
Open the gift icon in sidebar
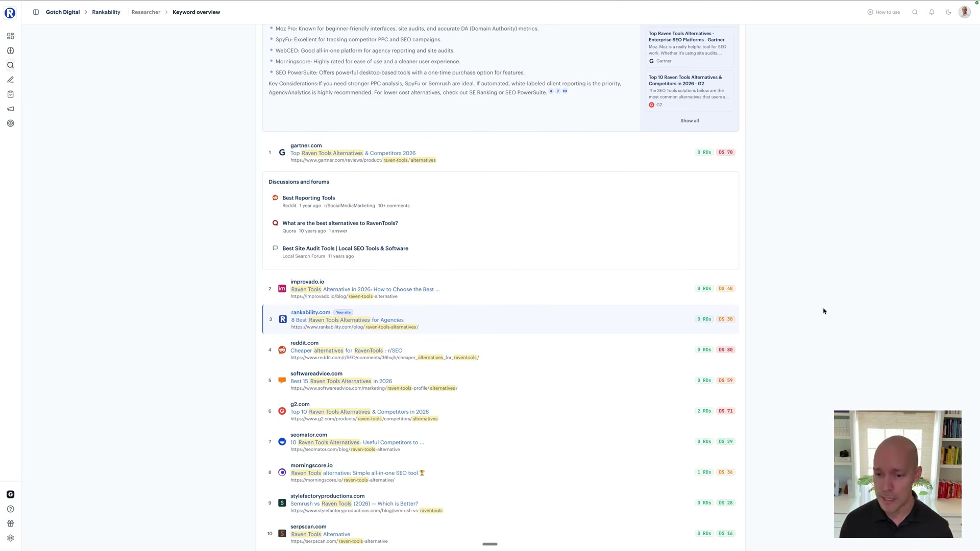(x=10, y=523)
